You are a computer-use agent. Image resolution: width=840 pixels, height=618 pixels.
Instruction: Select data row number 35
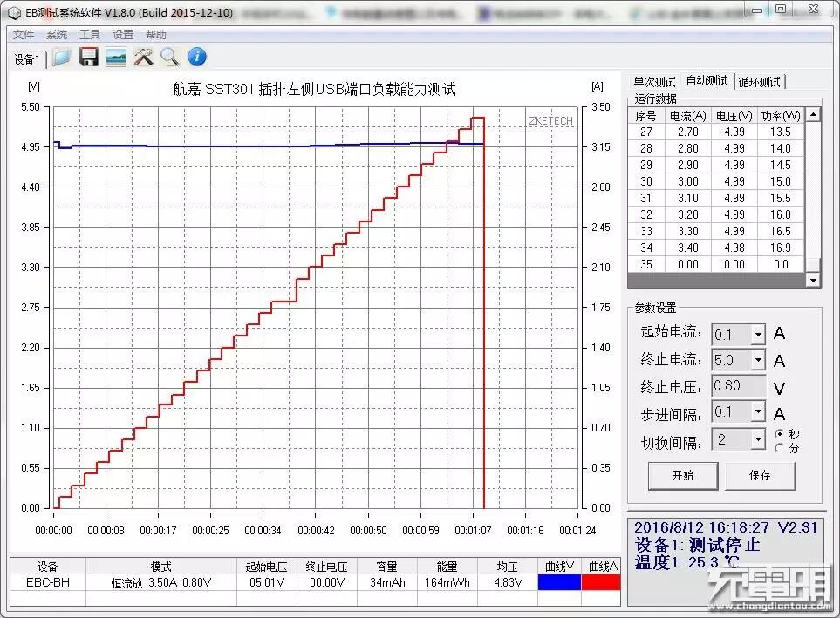[x=716, y=265]
